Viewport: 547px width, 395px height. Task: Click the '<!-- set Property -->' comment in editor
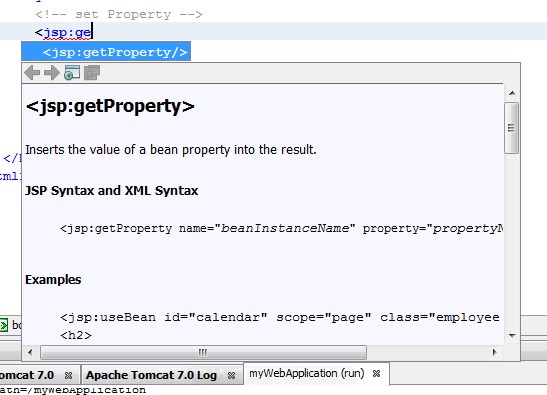pyautogui.click(x=119, y=14)
